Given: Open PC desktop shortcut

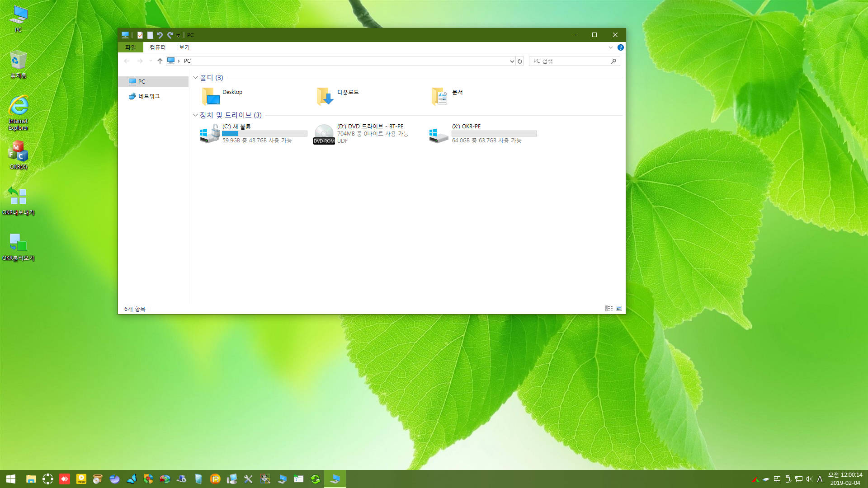Looking at the screenshot, I should (18, 19).
